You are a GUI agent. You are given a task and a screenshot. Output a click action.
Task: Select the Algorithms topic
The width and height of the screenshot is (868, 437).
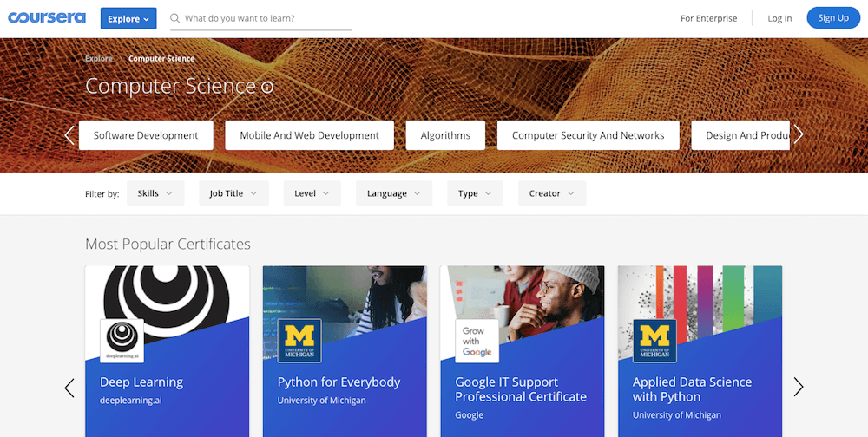coord(445,135)
